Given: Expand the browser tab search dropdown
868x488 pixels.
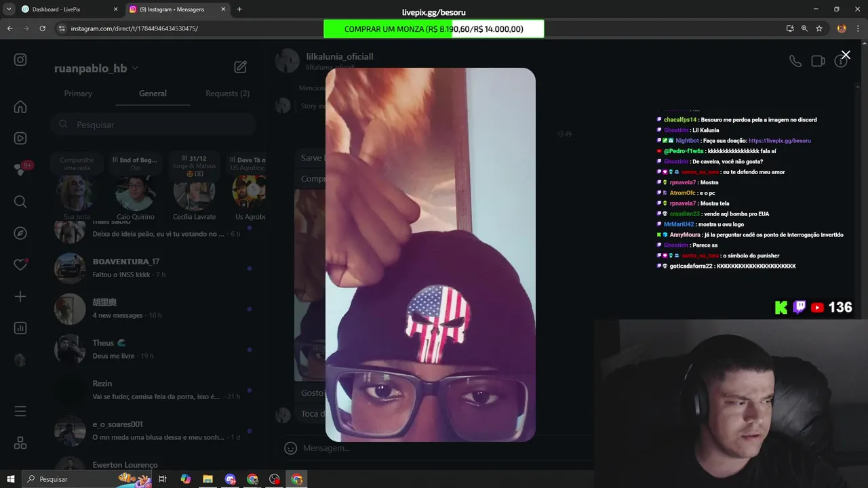Looking at the screenshot, I should [9, 9].
